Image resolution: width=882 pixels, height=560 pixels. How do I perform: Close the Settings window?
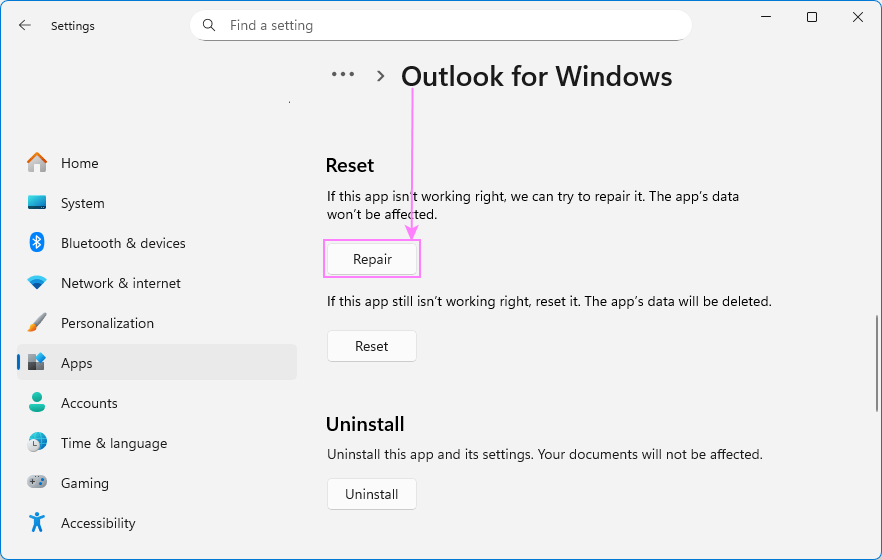pyautogui.click(x=857, y=17)
